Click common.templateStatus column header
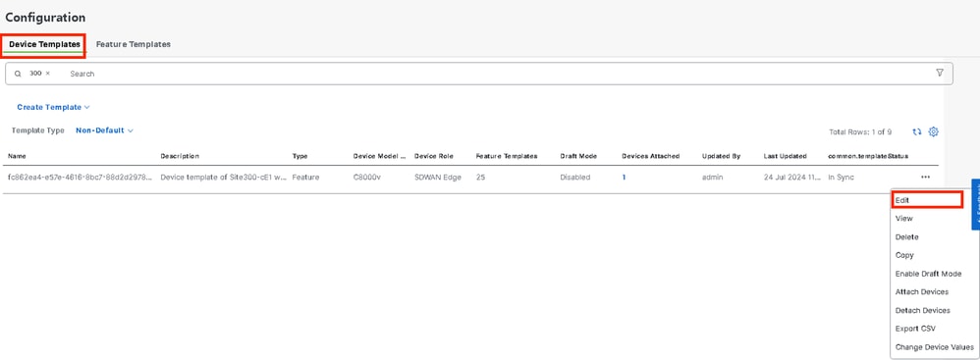The image size is (980, 360). point(867,156)
